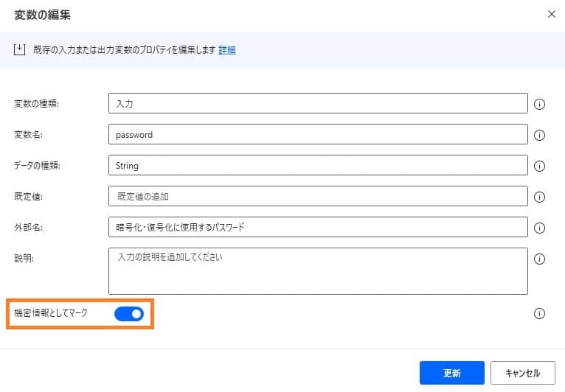Click the info icon beside 機密情報としてマーク

(539, 313)
